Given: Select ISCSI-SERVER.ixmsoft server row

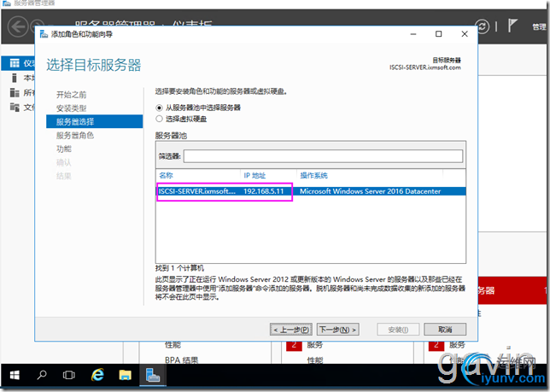Looking at the screenshot, I should point(311,191).
